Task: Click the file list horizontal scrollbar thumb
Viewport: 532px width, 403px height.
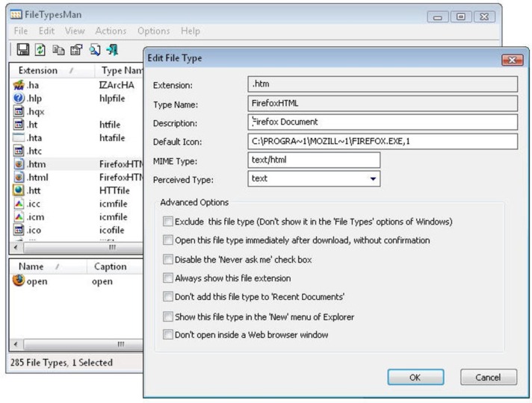Action: (x=83, y=248)
